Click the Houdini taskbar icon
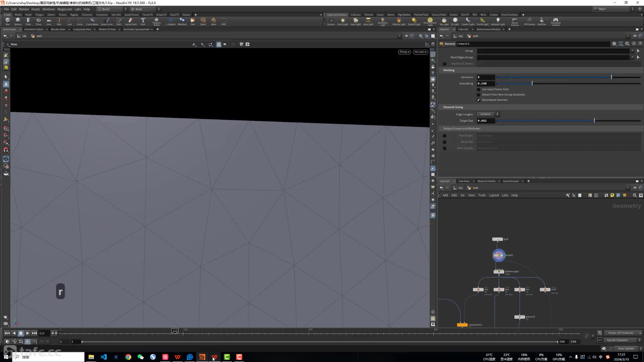Viewport: 644px width, 362px height. (202, 357)
